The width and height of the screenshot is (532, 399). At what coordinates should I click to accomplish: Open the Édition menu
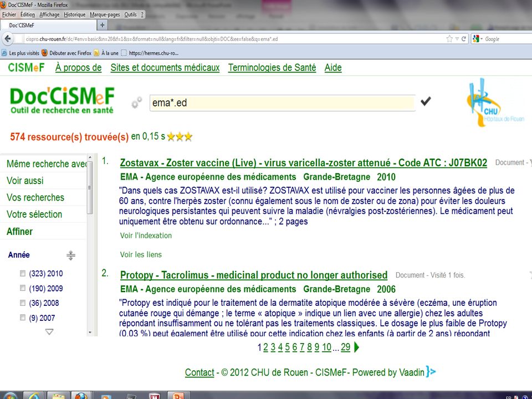28,14
